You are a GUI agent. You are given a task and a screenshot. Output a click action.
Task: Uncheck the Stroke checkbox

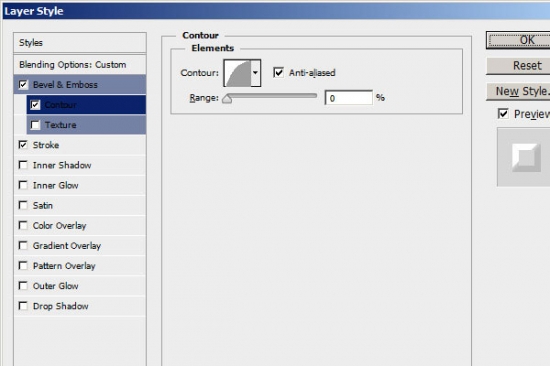23,145
